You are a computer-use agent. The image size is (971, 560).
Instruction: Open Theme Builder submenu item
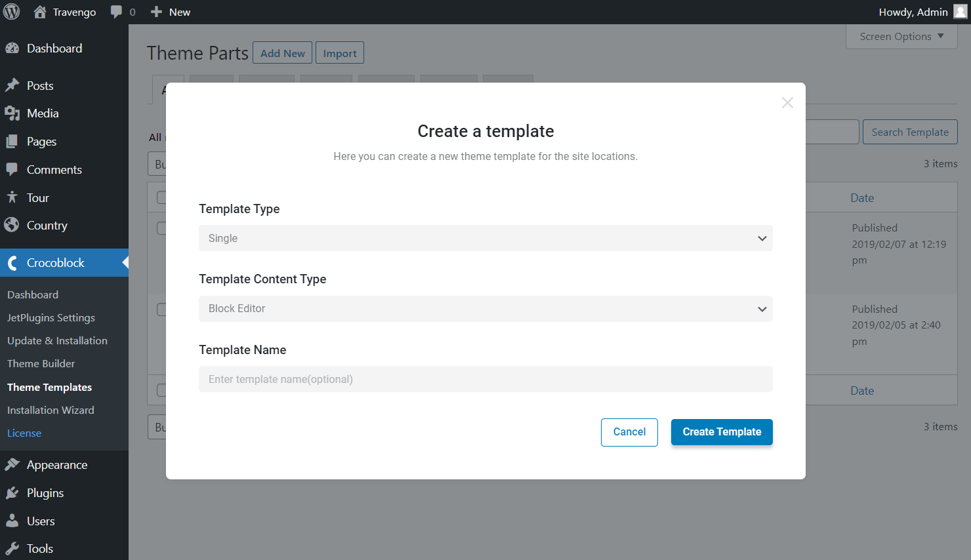point(41,364)
